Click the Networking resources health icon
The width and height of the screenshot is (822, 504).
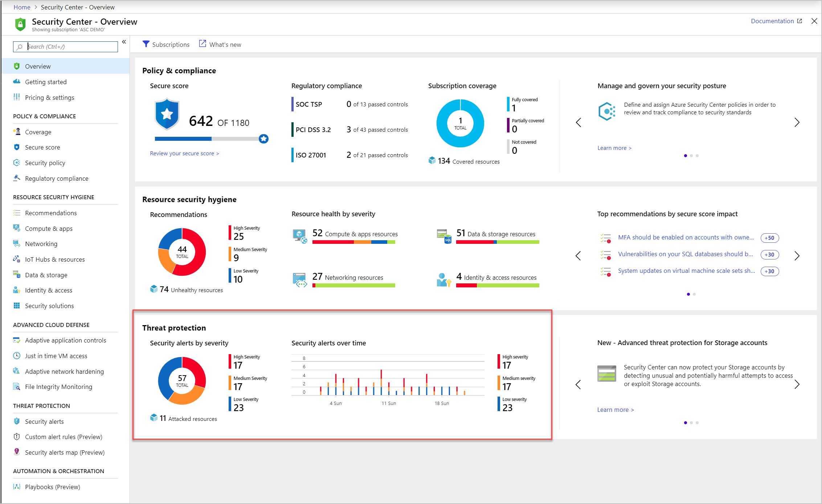[x=300, y=280]
